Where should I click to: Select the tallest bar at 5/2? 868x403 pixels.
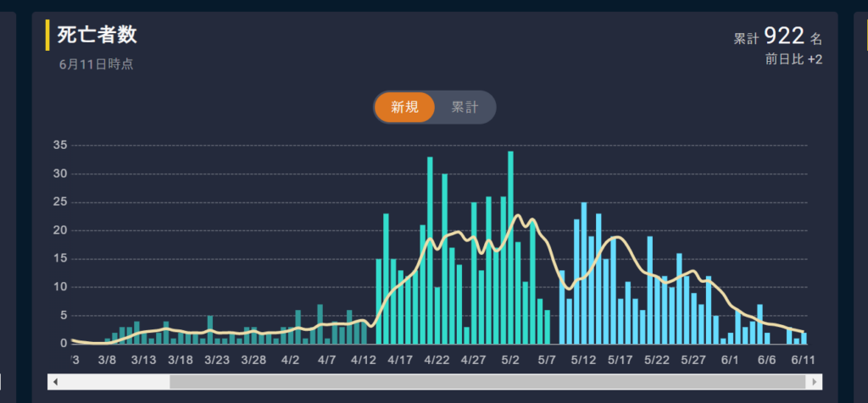click(510, 247)
